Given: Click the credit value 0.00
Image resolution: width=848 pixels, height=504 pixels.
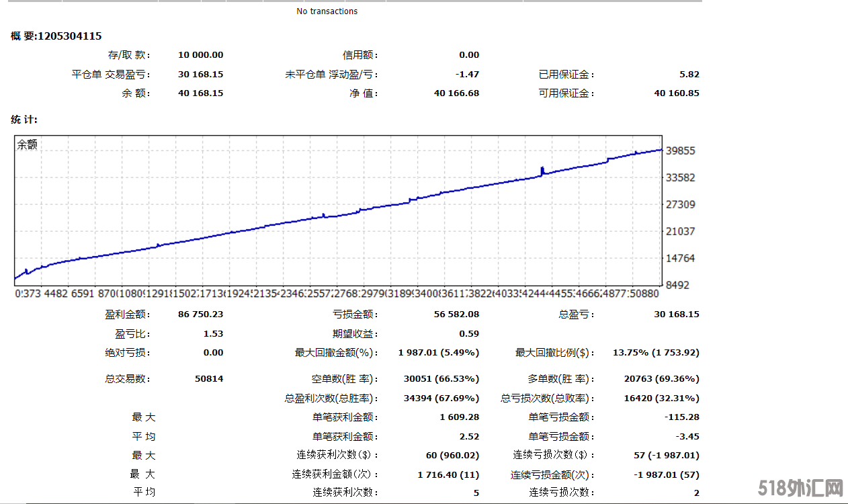Looking at the screenshot, I should tap(469, 55).
